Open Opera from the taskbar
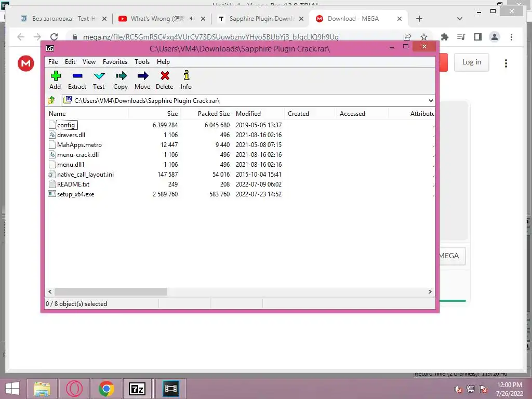 click(74, 389)
